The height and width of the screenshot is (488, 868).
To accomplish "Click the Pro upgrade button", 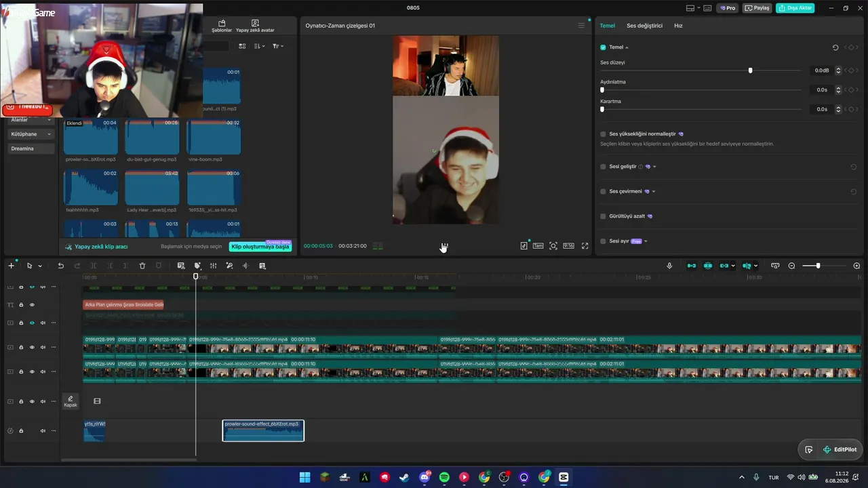I will [x=728, y=8].
